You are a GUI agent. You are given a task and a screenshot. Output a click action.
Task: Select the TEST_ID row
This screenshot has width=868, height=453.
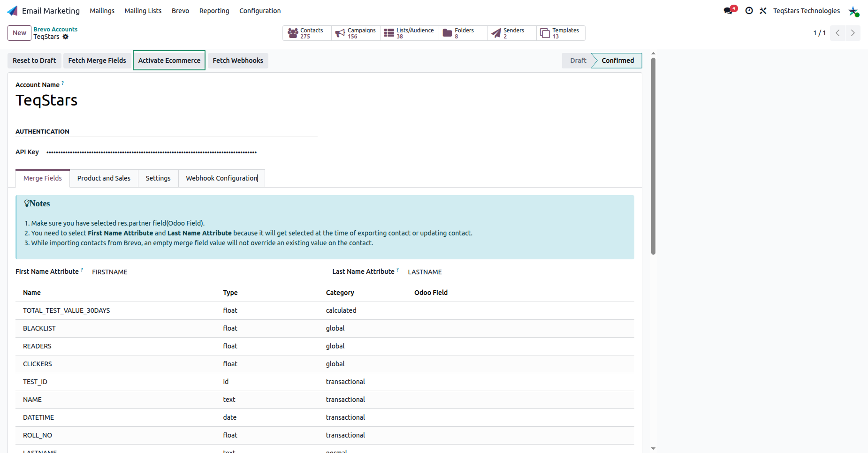click(325, 382)
